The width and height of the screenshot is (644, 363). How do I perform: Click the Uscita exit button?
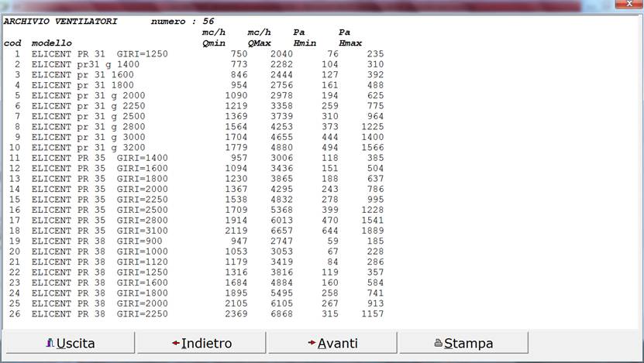tap(71, 343)
